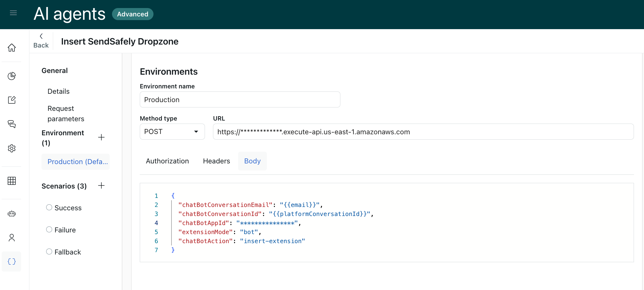Click the Insert SendSafely Dropzone title

[x=120, y=42]
